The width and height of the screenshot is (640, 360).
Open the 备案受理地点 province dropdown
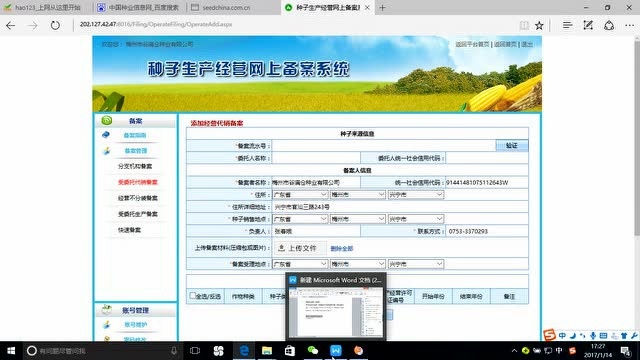pyautogui.click(x=300, y=264)
